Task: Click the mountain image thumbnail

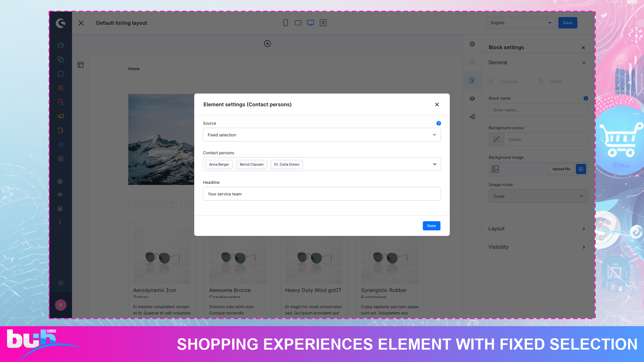Action: 161,139
